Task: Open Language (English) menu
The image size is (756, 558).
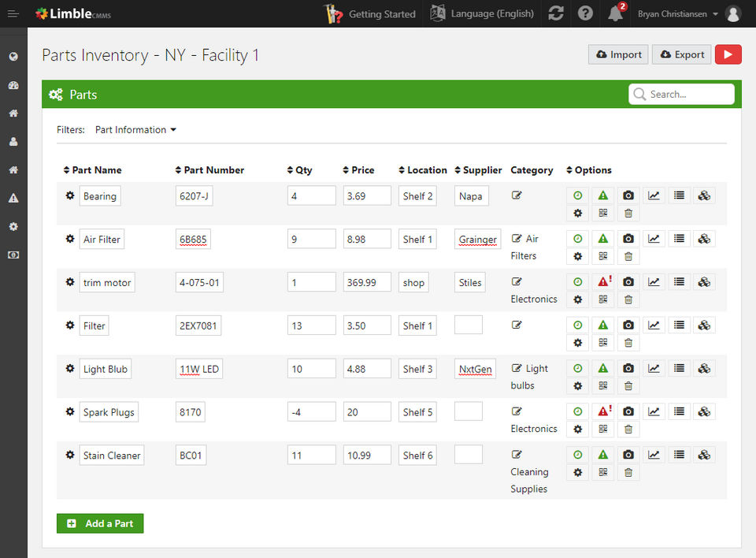Action: 482,13
